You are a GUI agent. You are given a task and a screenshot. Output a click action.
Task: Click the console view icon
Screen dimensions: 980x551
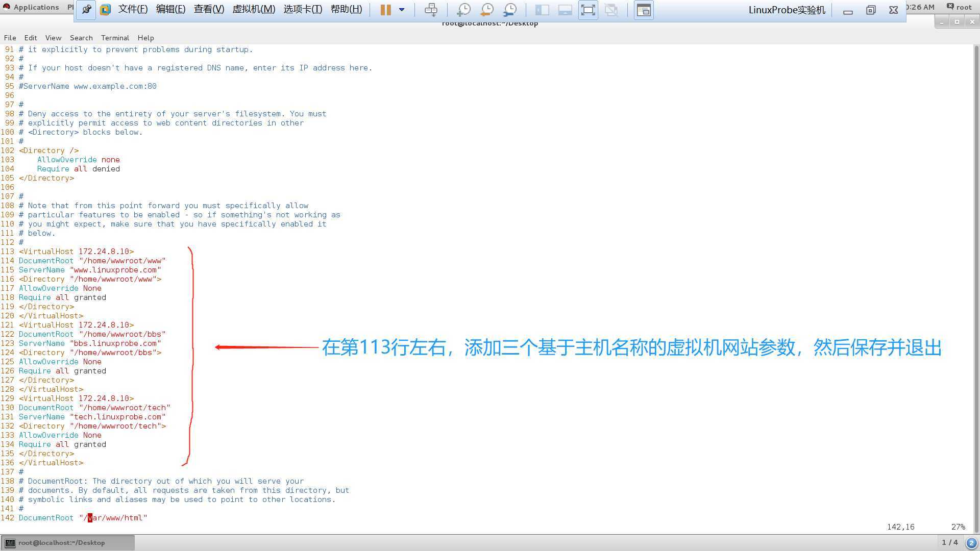[x=644, y=10]
